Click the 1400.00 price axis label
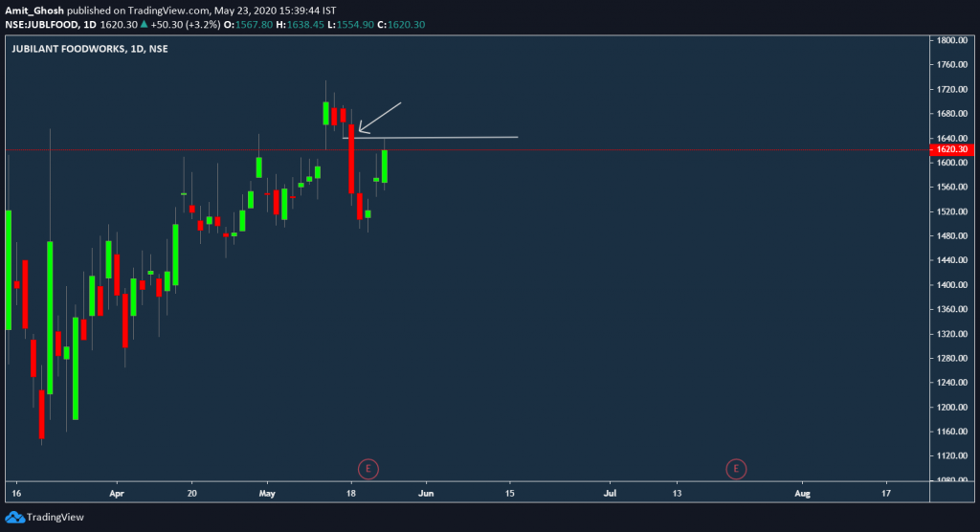The height and width of the screenshot is (532, 980). pyautogui.click(x=952, y=284)
